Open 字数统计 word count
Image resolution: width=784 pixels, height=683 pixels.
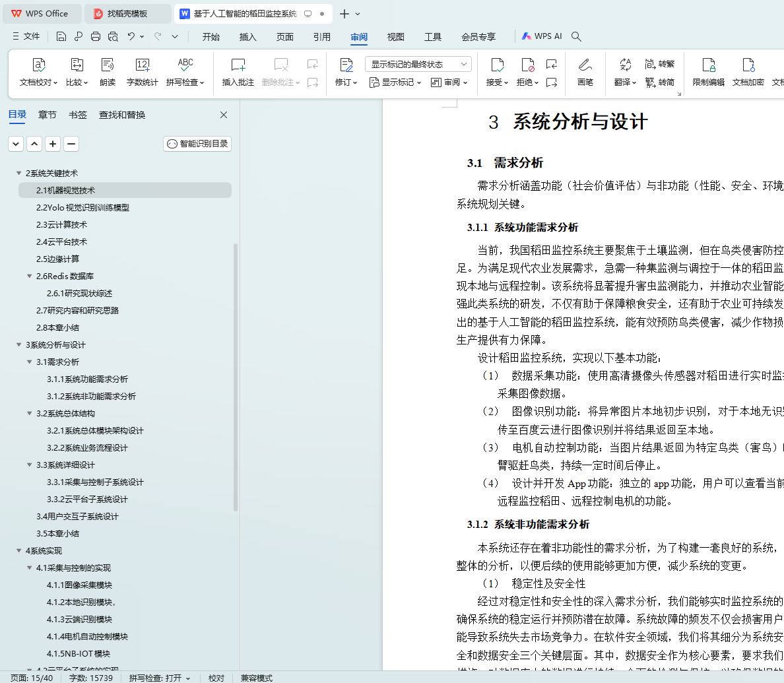[142, 72]
